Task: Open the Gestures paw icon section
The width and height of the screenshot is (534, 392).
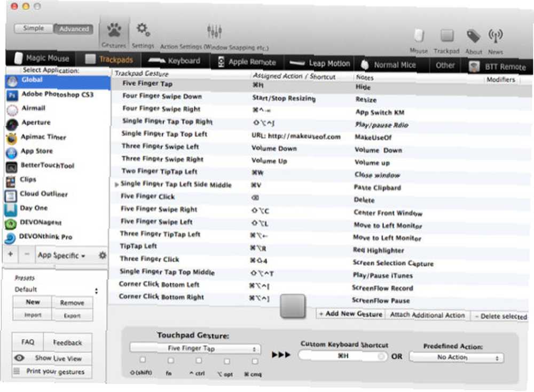Action: 114,30
